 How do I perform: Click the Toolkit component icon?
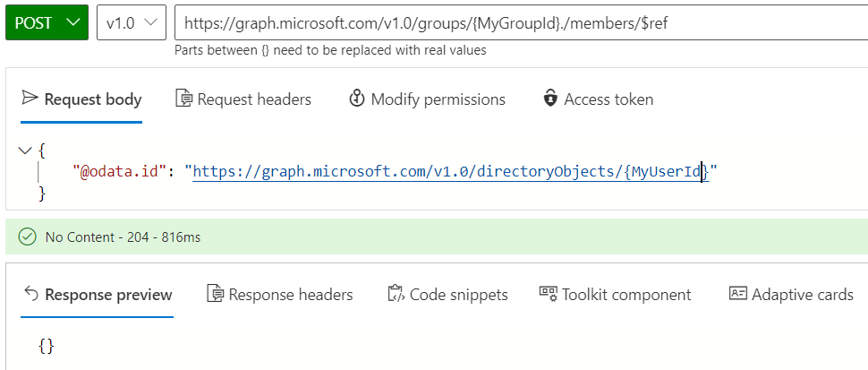coord(548,294)
